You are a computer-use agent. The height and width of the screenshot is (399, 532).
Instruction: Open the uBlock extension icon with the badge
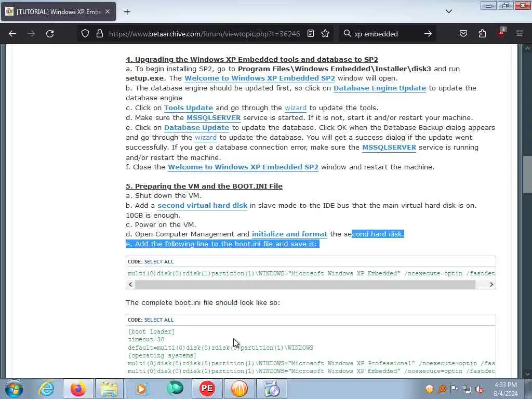coord(501,33)
